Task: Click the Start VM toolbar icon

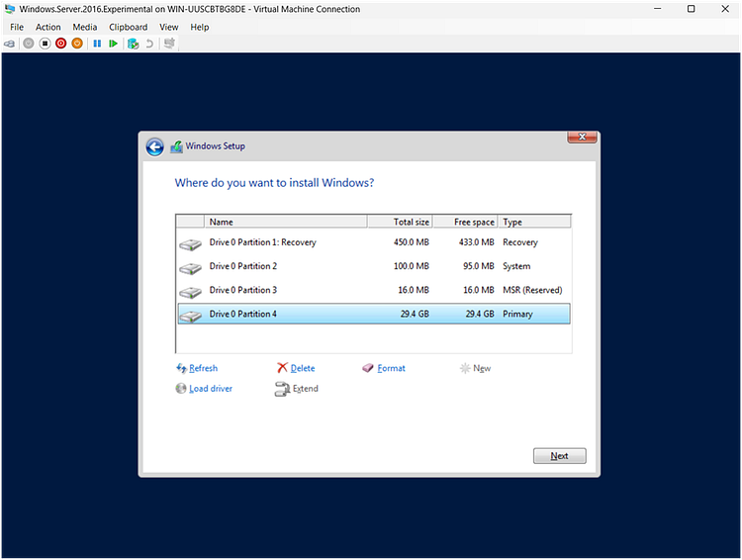Action: click(x=29, y=44)
